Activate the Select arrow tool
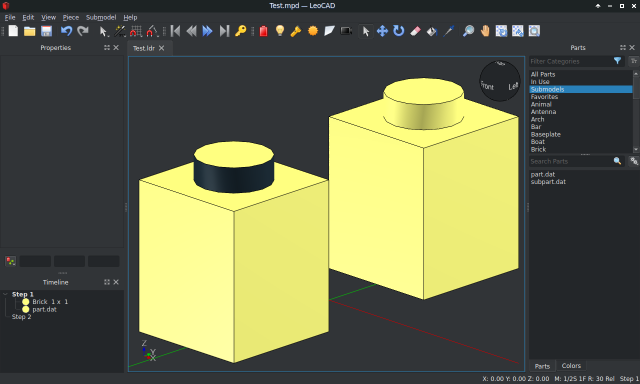The height and width of the screenshot is (384, 640). click(366, 31)
